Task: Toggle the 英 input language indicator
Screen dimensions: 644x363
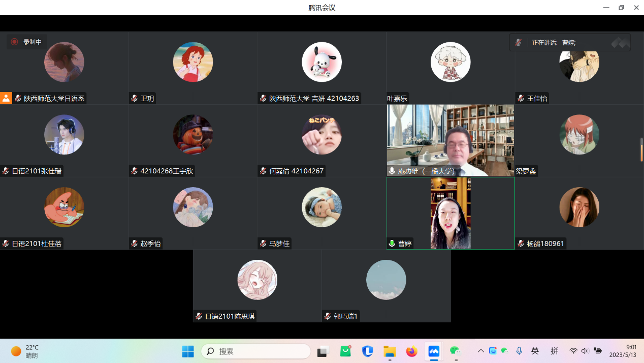Action: [535, 351]
